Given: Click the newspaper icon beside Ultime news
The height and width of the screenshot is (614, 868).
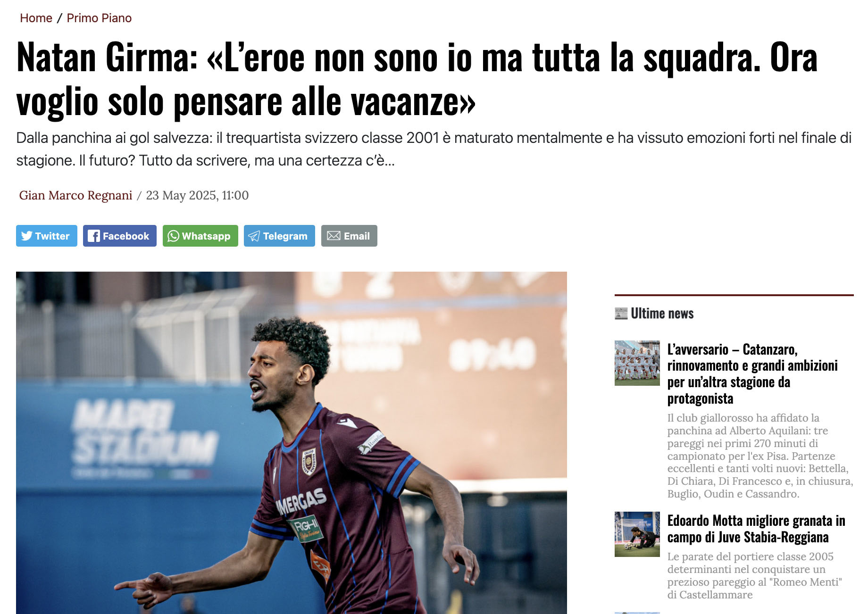Looking at the screenshot, I should click(x=621, y=313).
